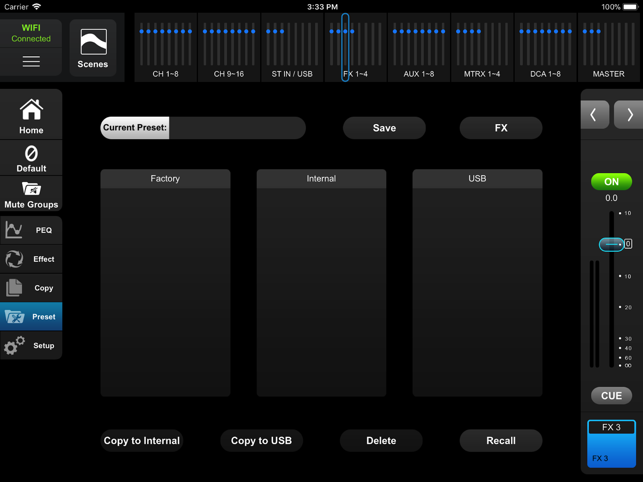Open the PEQ equalizer page
This screenshot has width=643, height=482.
31,230
